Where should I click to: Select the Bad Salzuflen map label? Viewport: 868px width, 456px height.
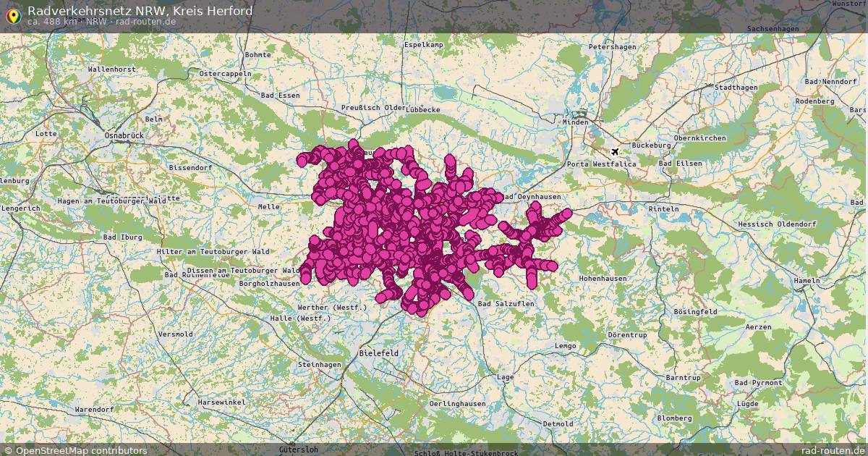[506, 303]
